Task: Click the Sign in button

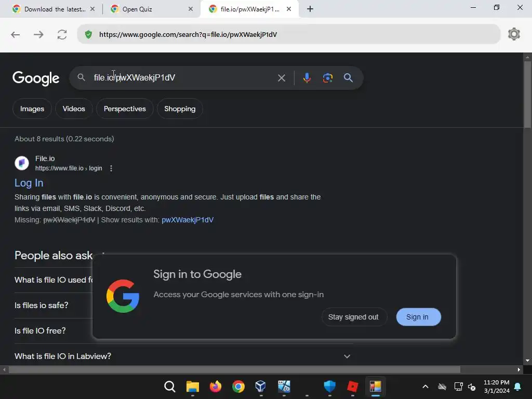Action: pos(418,317)
